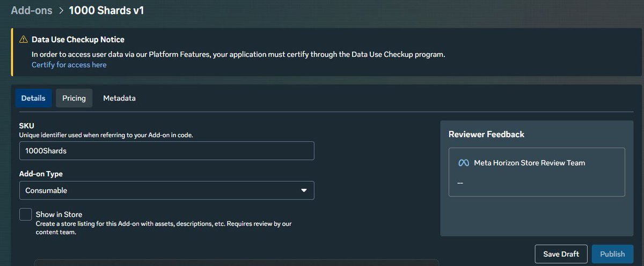Click the Meta logo in Reviewer Feedback
The height and width of the screenshot is (266, 644).
point(464,162)
